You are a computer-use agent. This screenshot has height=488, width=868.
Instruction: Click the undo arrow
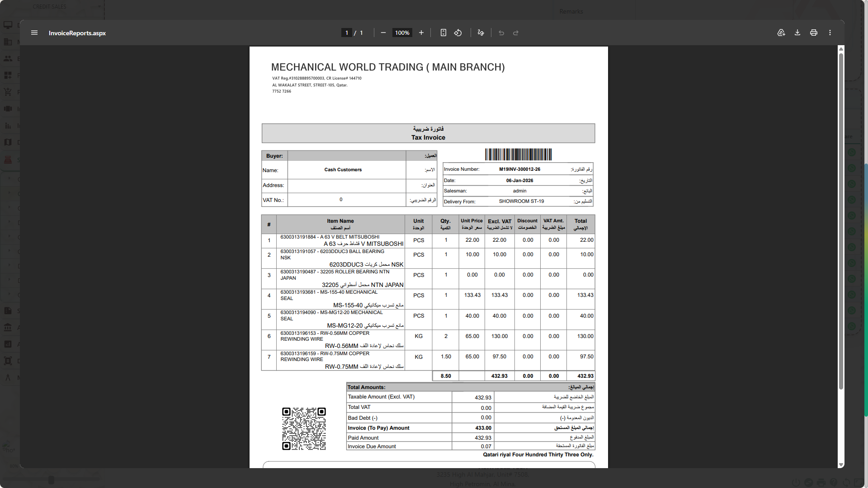point(501,33)
